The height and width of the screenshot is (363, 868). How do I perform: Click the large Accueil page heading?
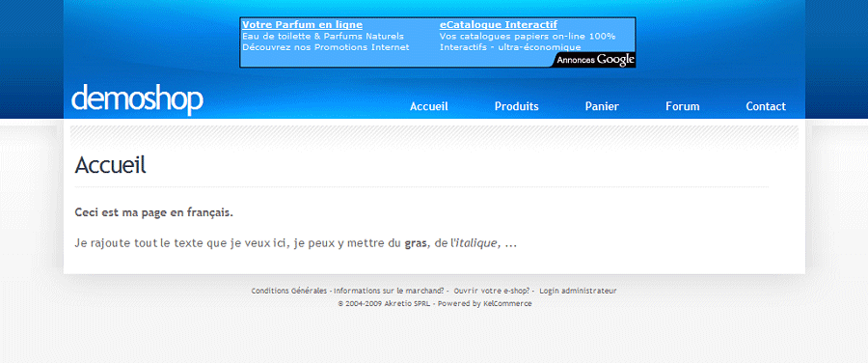pos(110,165)
